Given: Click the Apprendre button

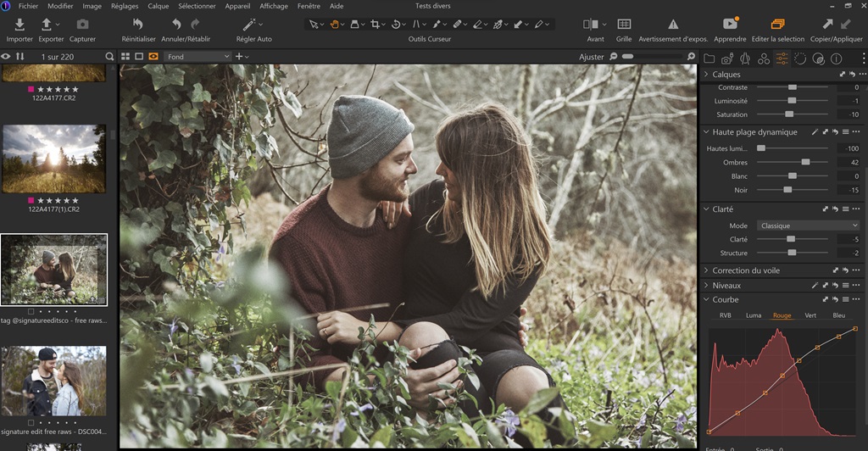Looking at the screenshot, I should coord(730,30).
